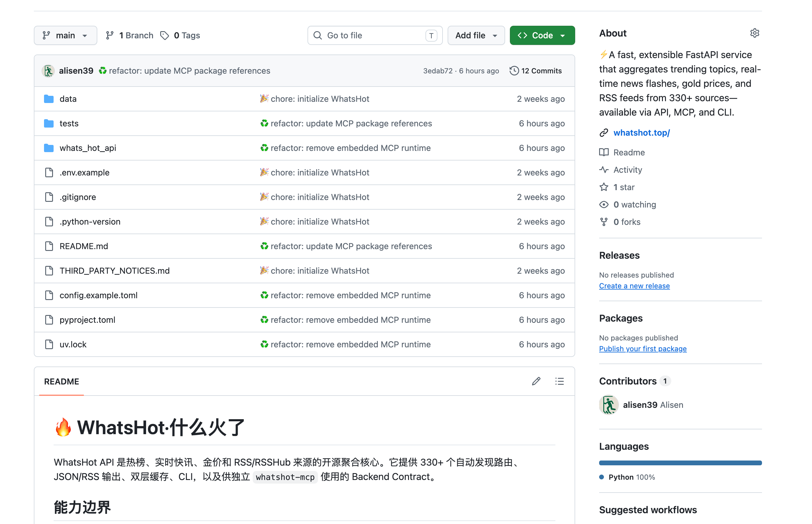The width and height of the screenshot is (812, 524).
Task: Click the edit README pencil icon
Action: pos(536,381)
